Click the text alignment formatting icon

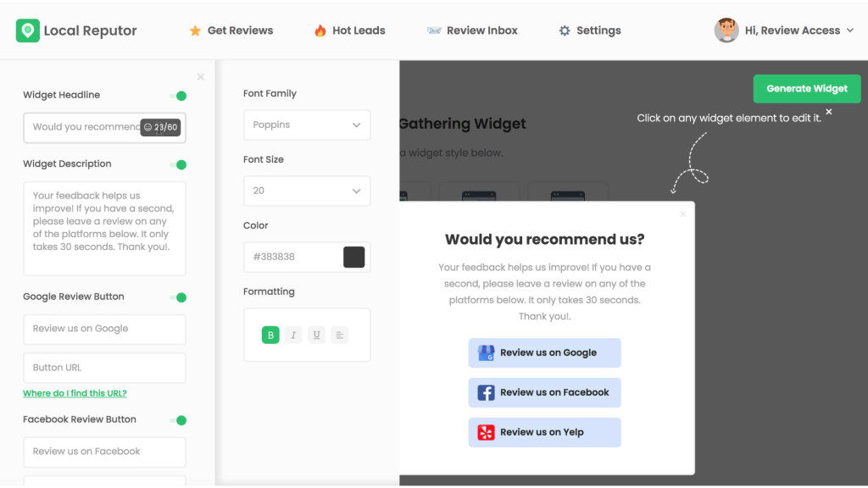coord(339,335)
